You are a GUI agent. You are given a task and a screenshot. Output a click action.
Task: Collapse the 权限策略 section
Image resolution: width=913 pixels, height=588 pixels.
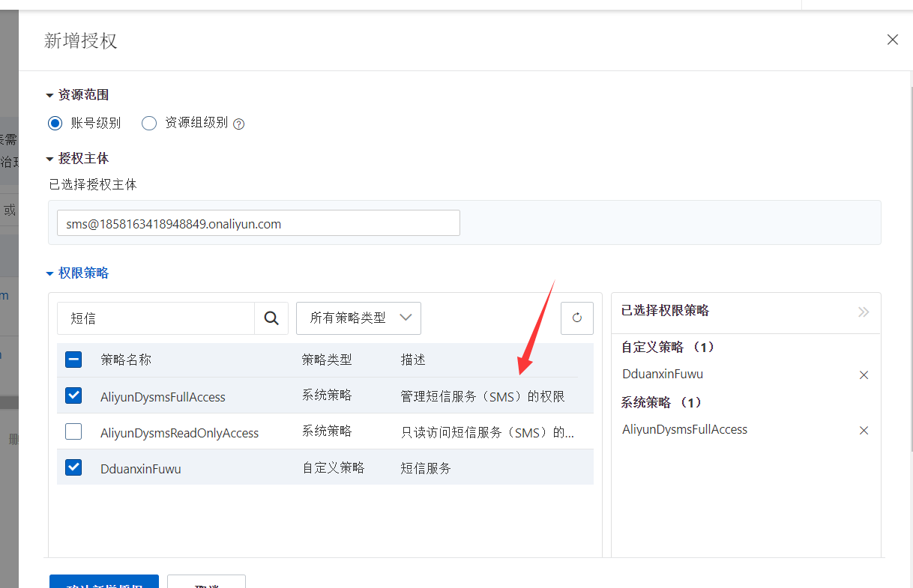pos(50,273)
